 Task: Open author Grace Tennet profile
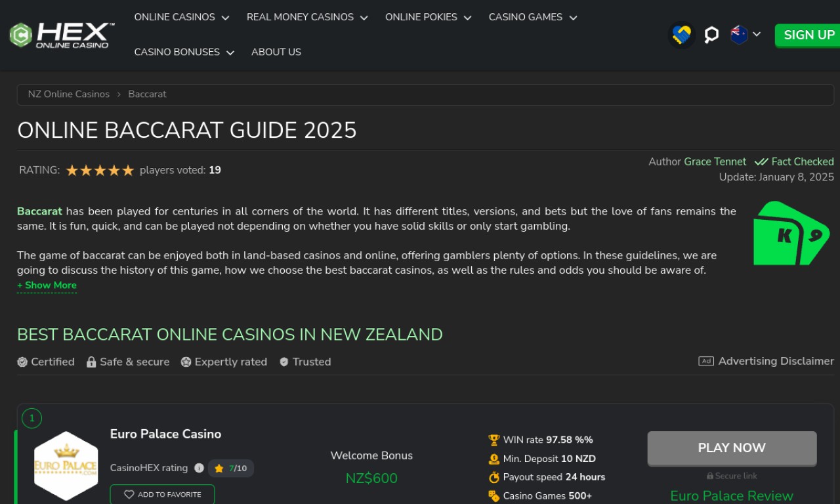click(715, 161)
